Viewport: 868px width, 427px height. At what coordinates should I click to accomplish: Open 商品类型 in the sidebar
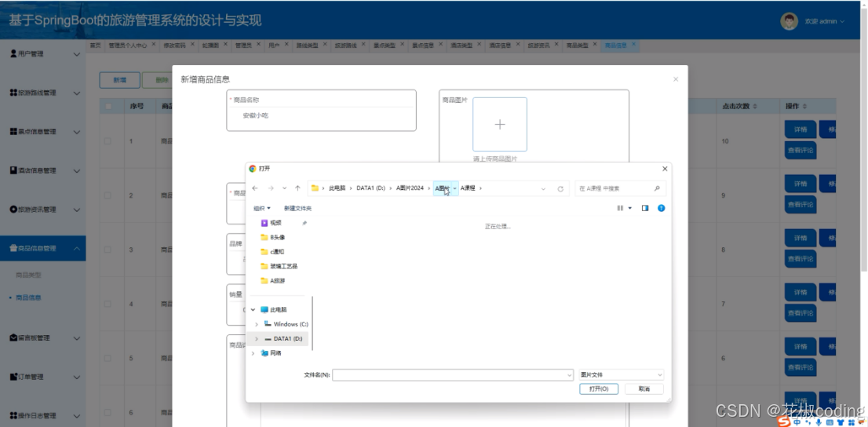(29, 275)
